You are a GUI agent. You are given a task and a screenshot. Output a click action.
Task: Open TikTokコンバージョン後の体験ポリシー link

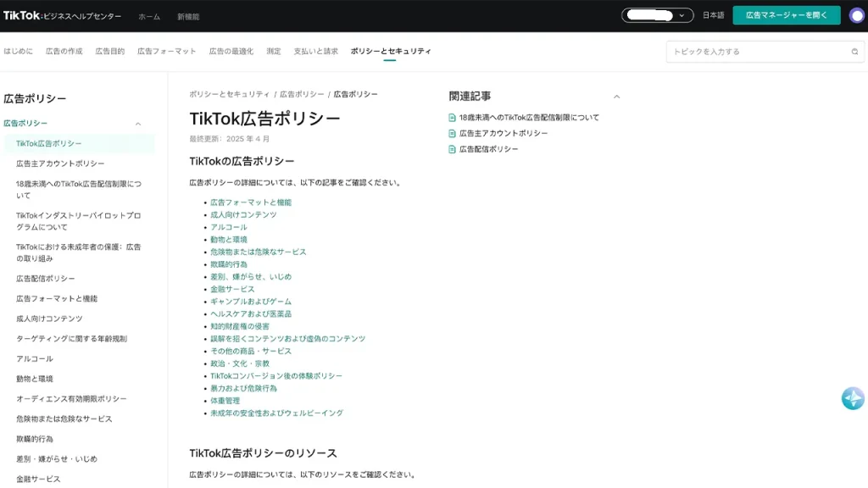click(x=276, y=375)
